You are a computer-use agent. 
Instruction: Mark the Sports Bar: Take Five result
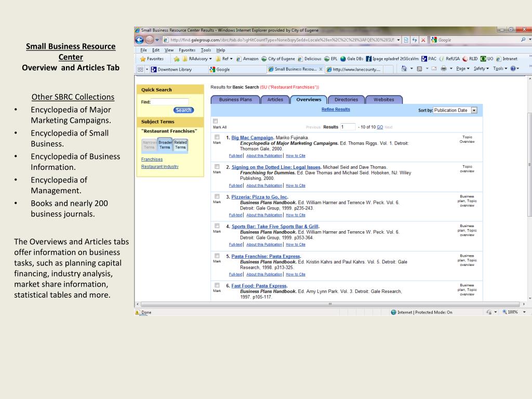coord(217,226)
